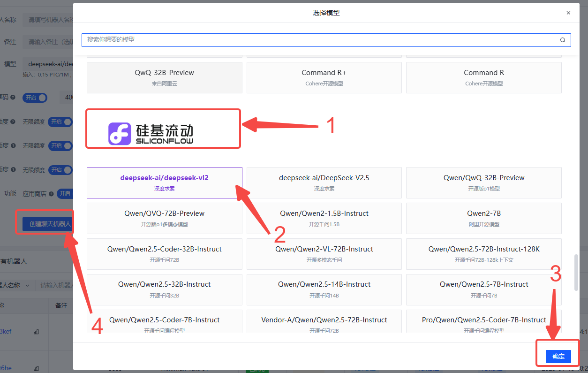Pick Qwen/Qwen2.5-7B-Instruct card
The height and width of the screenshot is (373, 588).
484,289
